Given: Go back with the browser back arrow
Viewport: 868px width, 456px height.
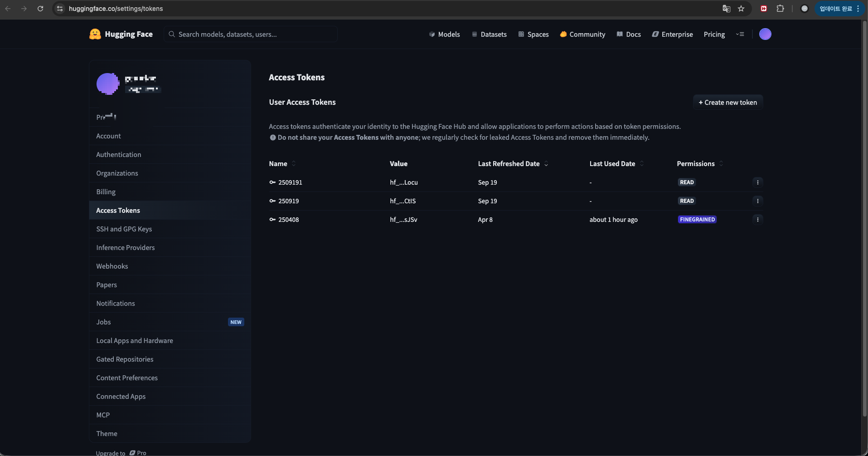Looking at the screenshot, I should [8, 9].
